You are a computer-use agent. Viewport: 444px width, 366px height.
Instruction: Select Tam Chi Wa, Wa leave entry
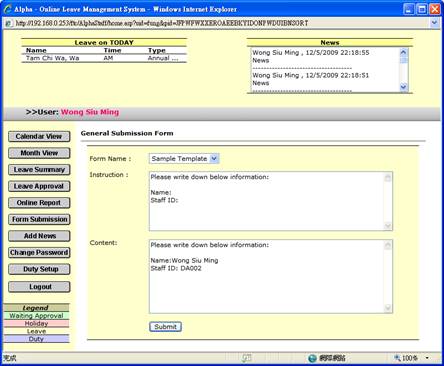(53, 58)
